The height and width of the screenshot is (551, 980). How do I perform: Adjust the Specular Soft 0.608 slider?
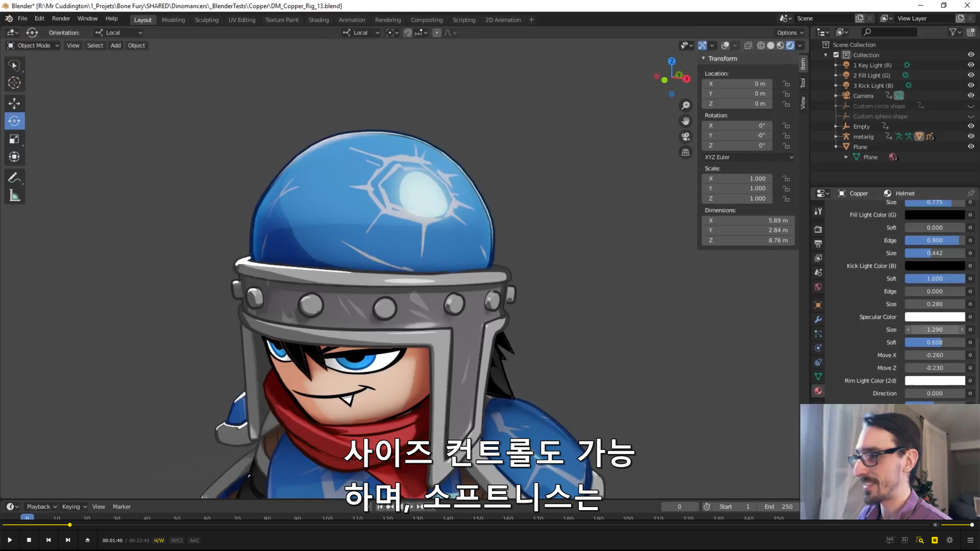click(935, 342)
